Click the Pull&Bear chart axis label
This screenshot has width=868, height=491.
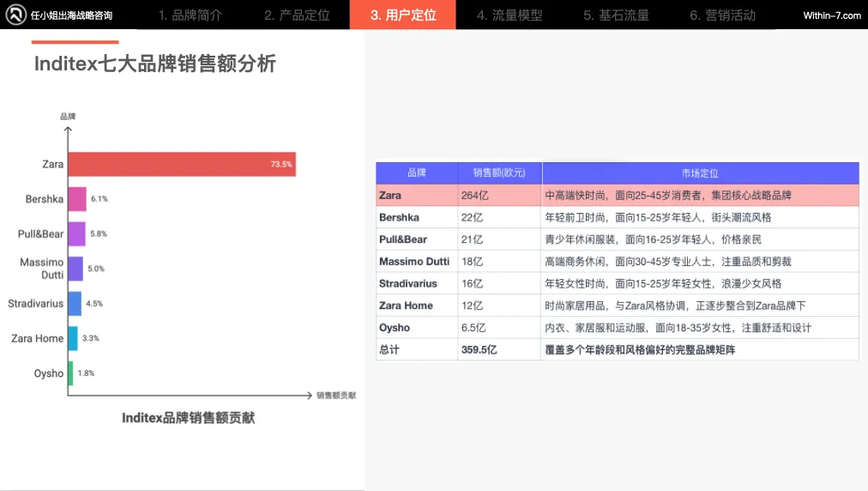[x=40, y=233]
